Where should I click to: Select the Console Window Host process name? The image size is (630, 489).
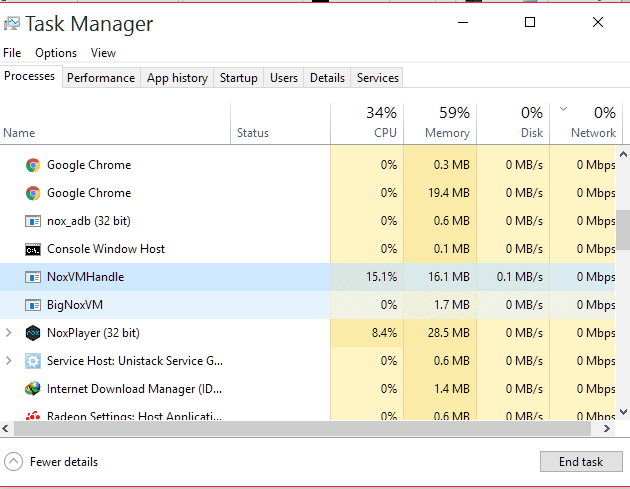point(106,249)
